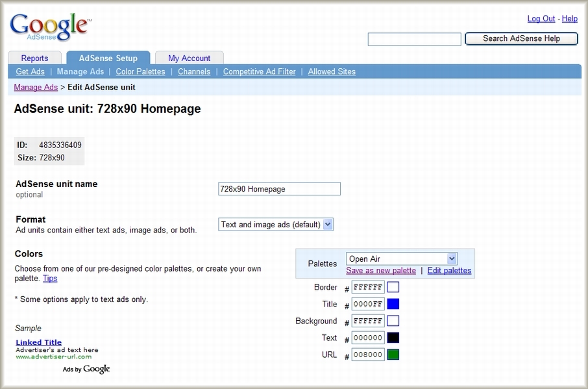Open the My Account tab

[x=189, y=58]
